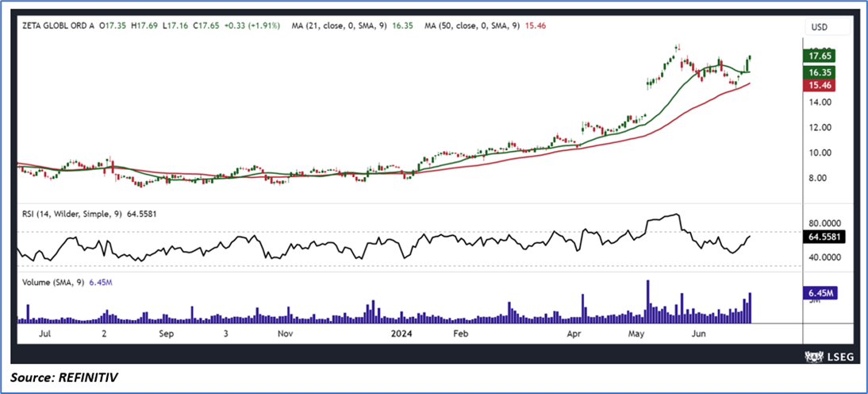Click the 40.0000 RSI axis label
The image size is (868, 394).
825,257
